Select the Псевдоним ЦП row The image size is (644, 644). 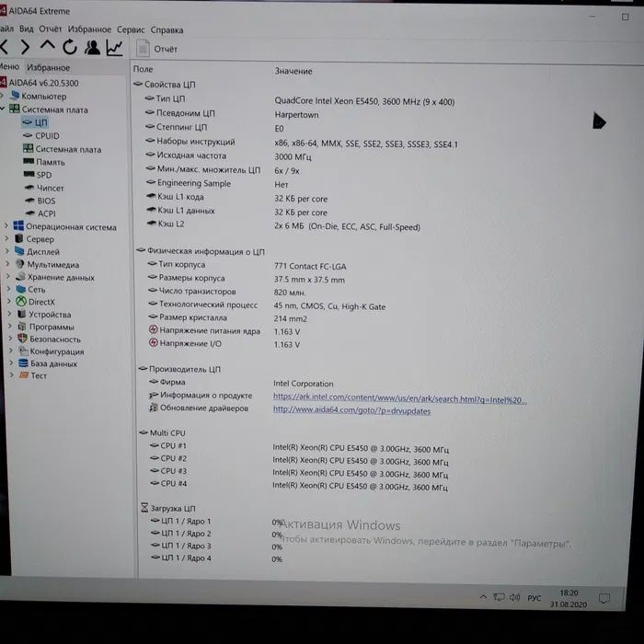pos(232,114)
